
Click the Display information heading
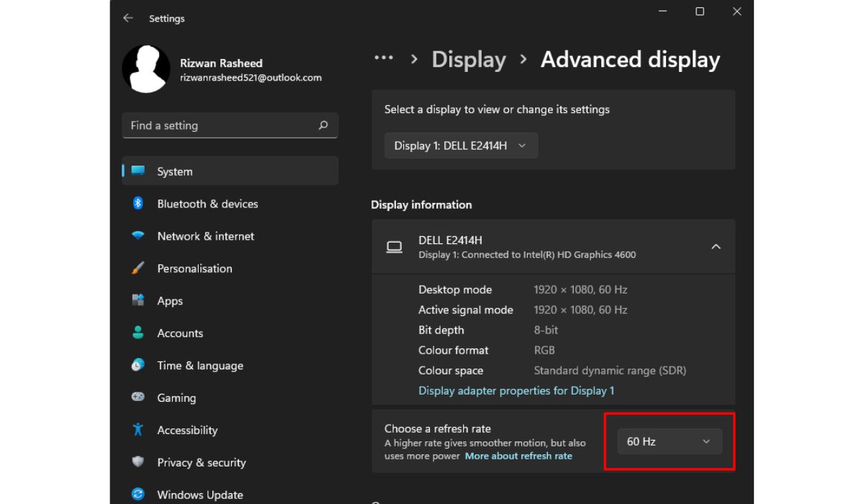click(421, 204)
